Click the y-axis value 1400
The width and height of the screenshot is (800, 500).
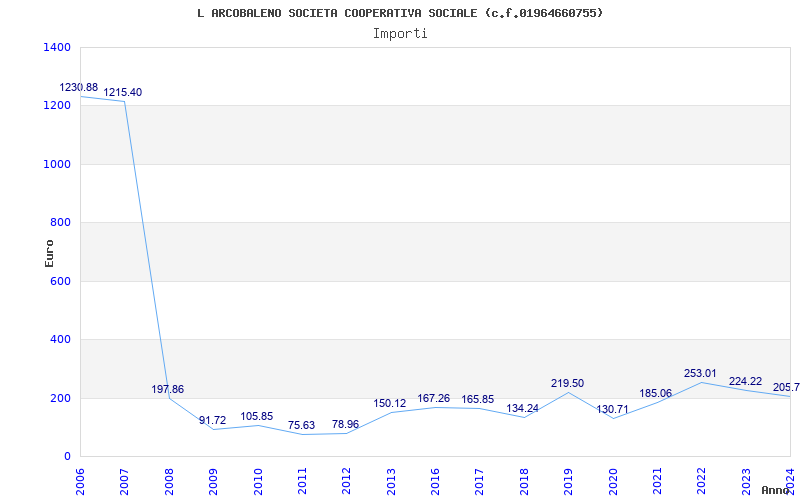click(x=57, y=47)
